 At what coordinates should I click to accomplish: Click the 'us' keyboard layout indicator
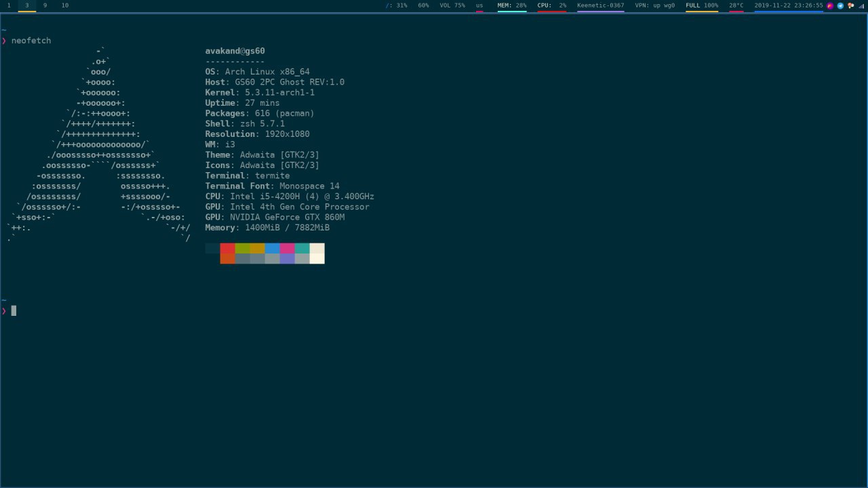click(x=479, y=5)
